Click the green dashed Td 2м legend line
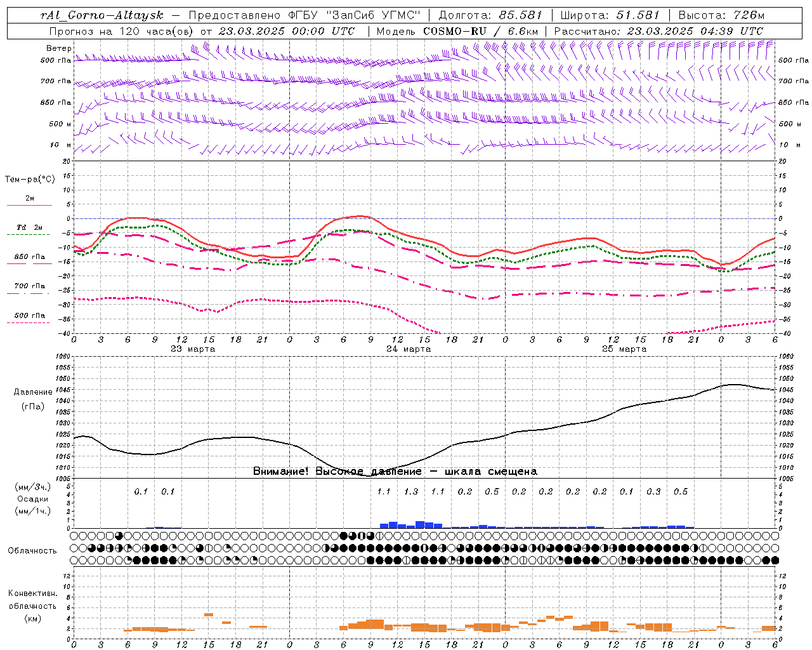 (28, 234)
